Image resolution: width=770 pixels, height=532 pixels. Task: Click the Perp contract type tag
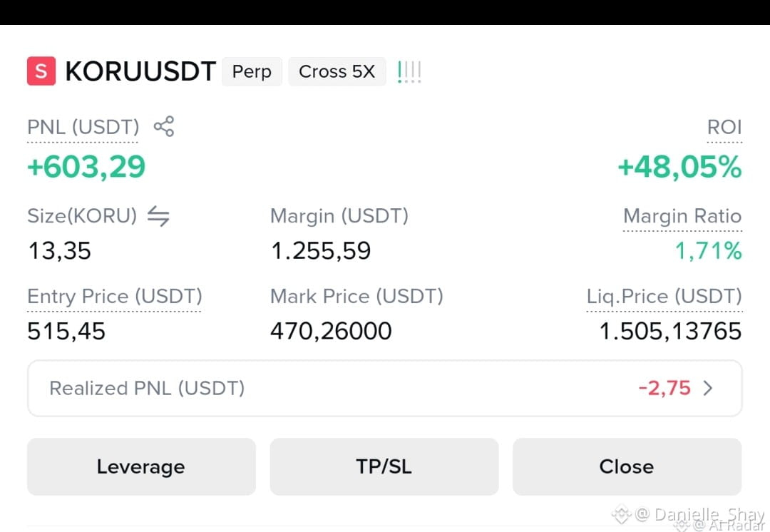[x=252, y=72]
